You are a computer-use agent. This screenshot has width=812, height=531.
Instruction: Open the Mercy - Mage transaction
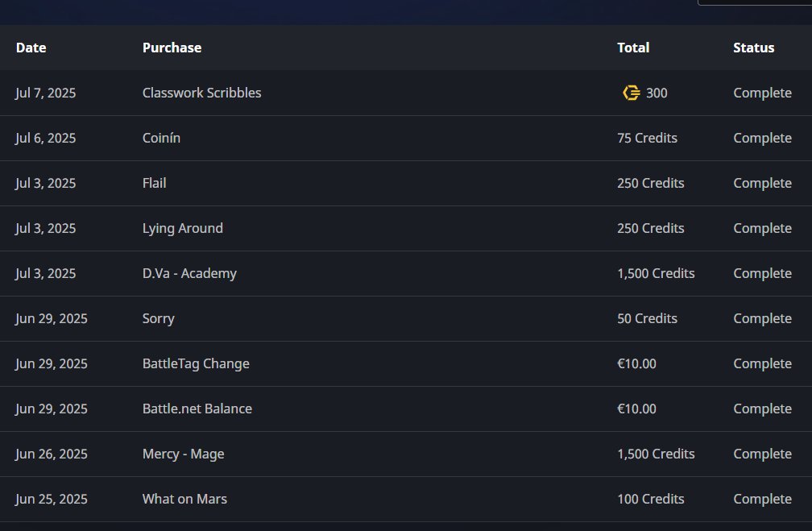click(x=183, y=454)
